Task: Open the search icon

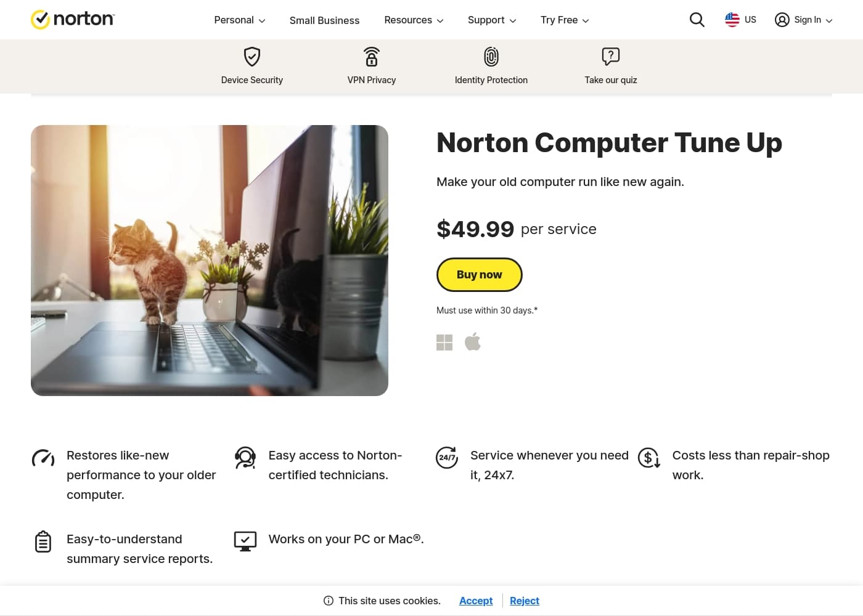Action: tap(697, 19)
